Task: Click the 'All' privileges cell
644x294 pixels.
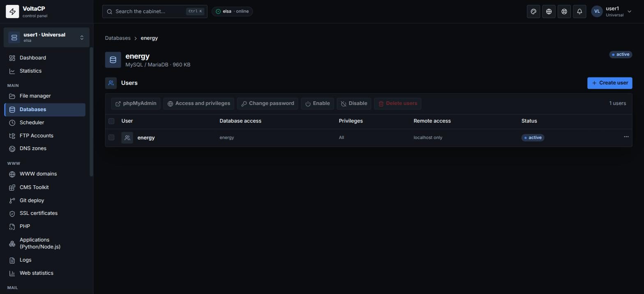Action: click(x=341, y=138)
